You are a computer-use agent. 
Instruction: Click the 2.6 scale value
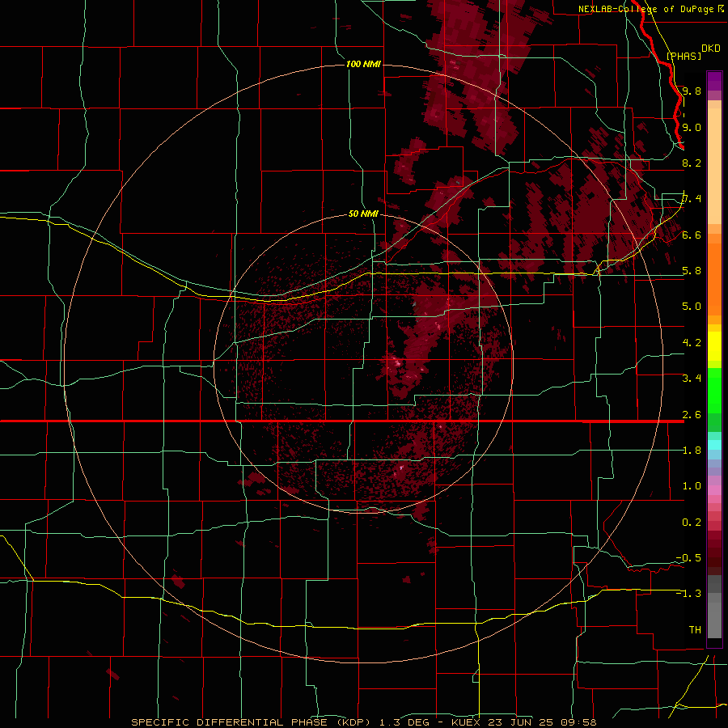pyautogui.click(x=692, y=415)
